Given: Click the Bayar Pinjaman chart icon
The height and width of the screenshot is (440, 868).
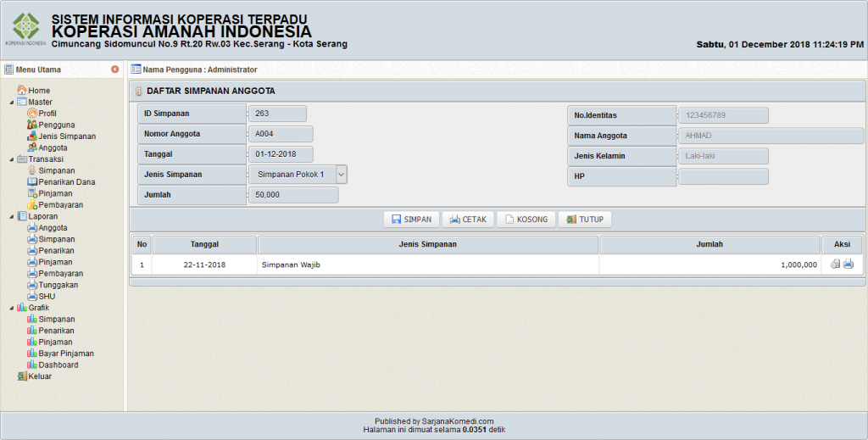Looking at the screenshot, I should [x=32, y=354].
